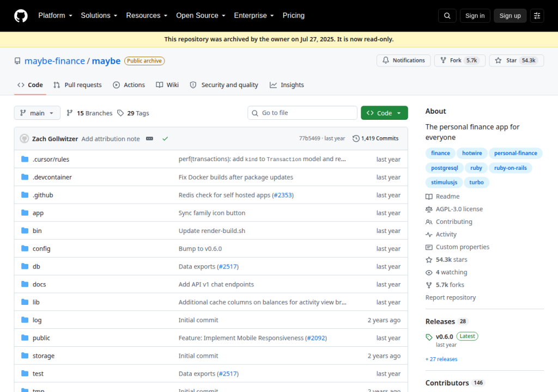
Task: Click the .cursor/rules folder icon
Action: point(25,159)
